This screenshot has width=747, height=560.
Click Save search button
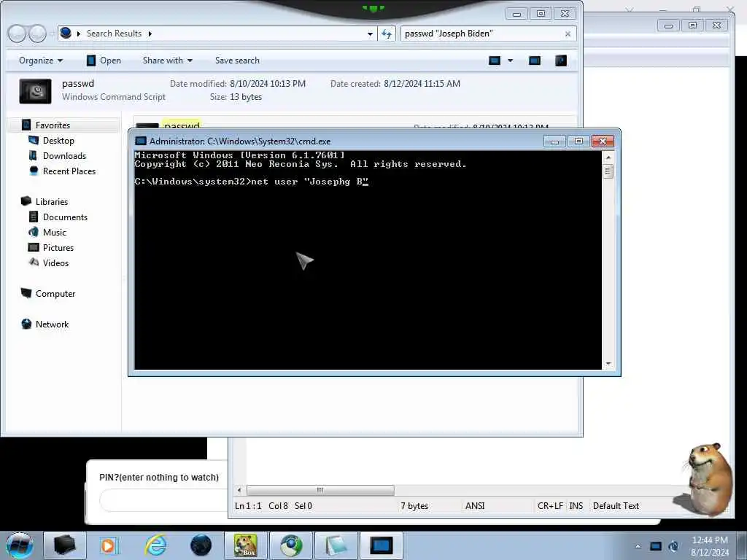(x=237, y=61)
